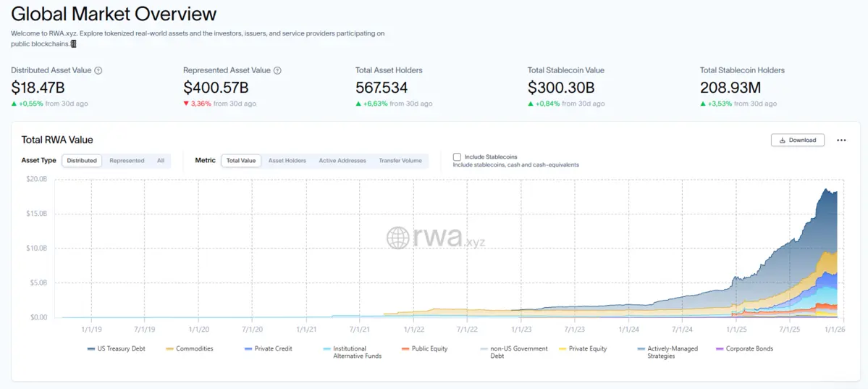868x389 pixels.
Task: Download the Total RWA Value chart
Action: [x=797, y=141]
